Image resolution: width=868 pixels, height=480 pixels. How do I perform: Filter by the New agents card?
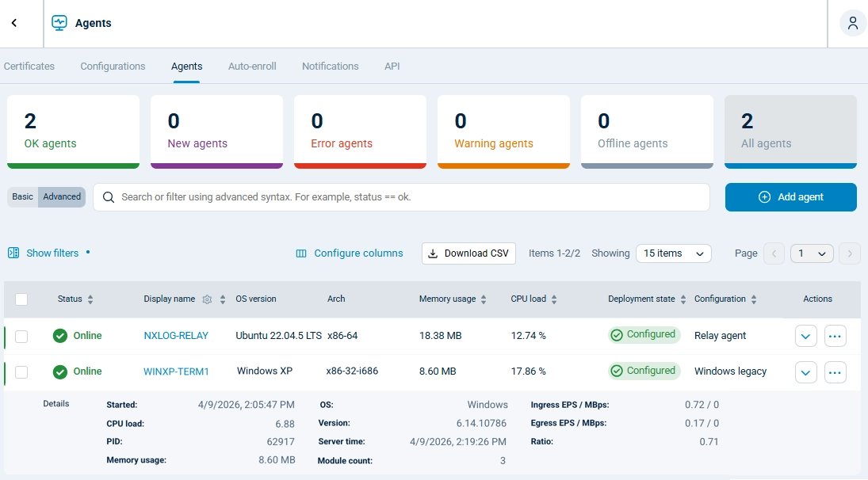tap(216, 131)
